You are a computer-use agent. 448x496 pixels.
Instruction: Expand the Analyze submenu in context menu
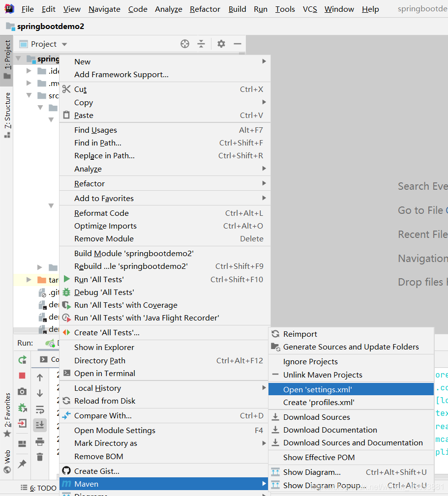[x=165, y=169]
